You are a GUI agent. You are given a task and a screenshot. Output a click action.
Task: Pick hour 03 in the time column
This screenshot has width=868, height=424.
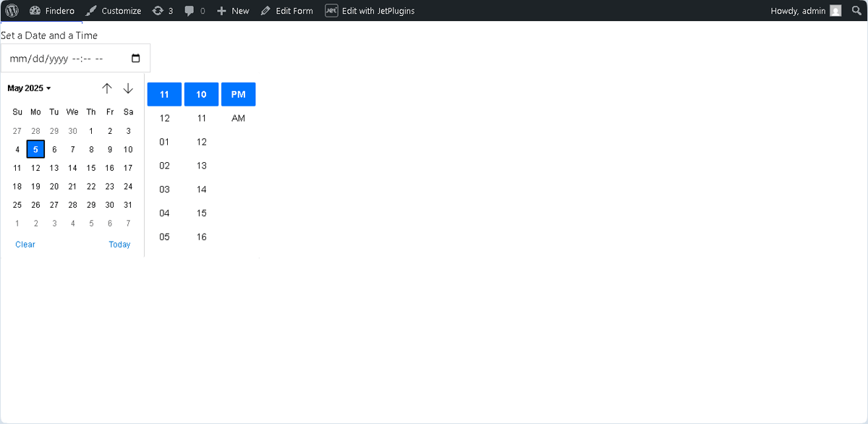(x=164, y=189)
